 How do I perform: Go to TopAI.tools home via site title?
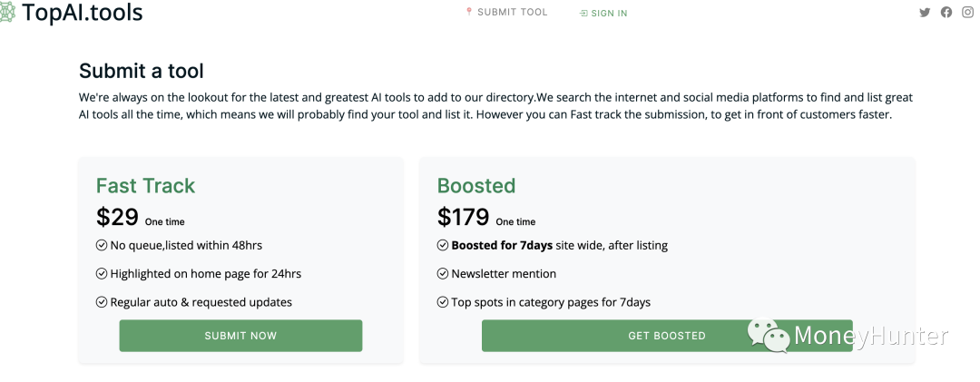click(x=82, y=12)
